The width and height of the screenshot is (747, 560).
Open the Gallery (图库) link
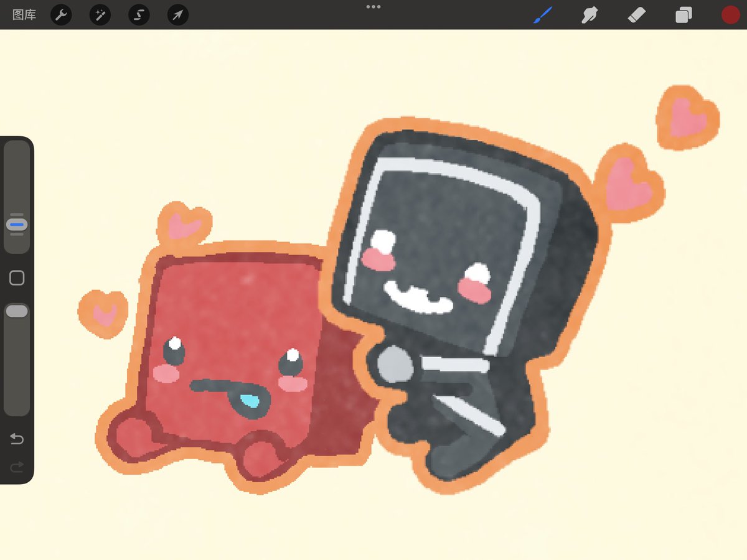click(24, 15)
